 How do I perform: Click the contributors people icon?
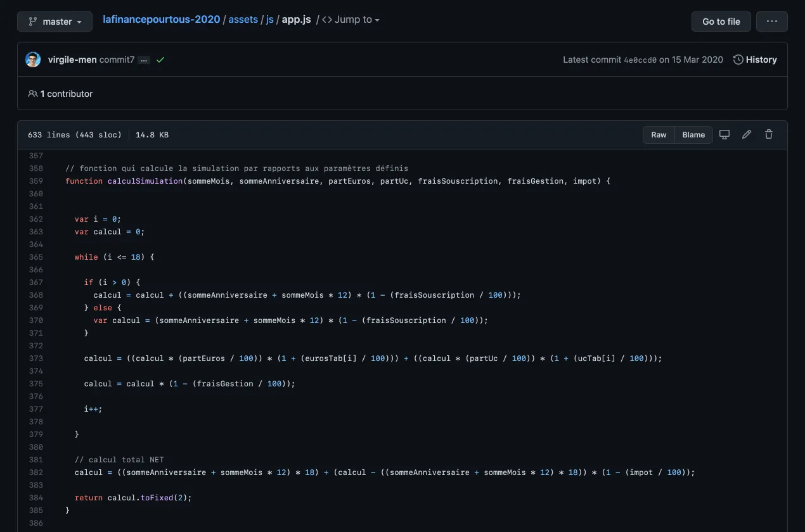coord(32,94)
